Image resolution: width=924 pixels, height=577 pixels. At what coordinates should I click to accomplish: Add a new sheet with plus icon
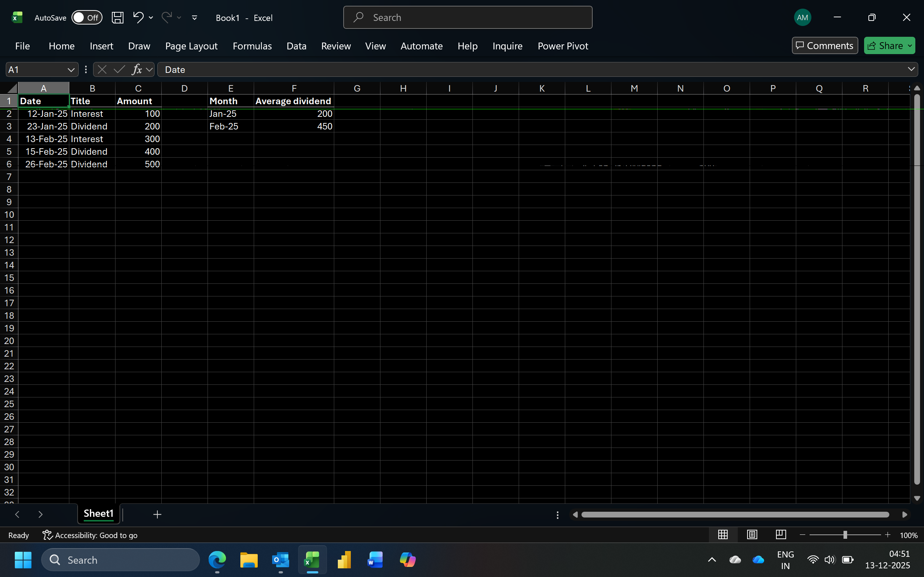pos(157,514)
